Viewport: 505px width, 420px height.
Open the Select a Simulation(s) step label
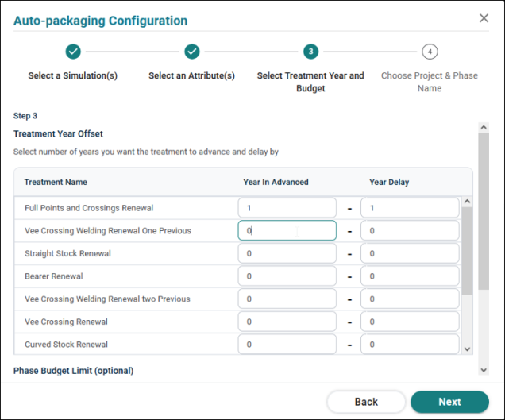tap(73, 75)
